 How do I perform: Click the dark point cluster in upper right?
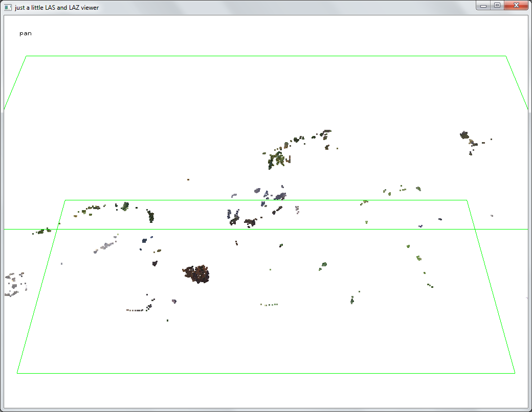click(x=464, y=135)
